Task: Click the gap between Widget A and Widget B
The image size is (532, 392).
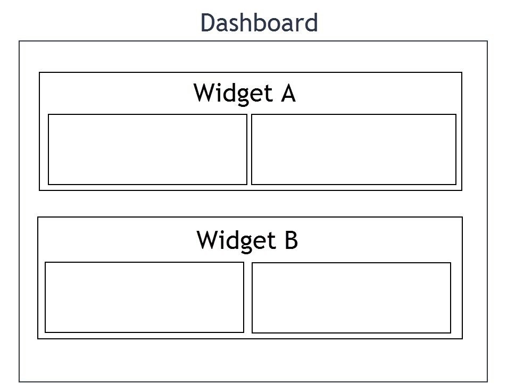Action: coord(251,204)
